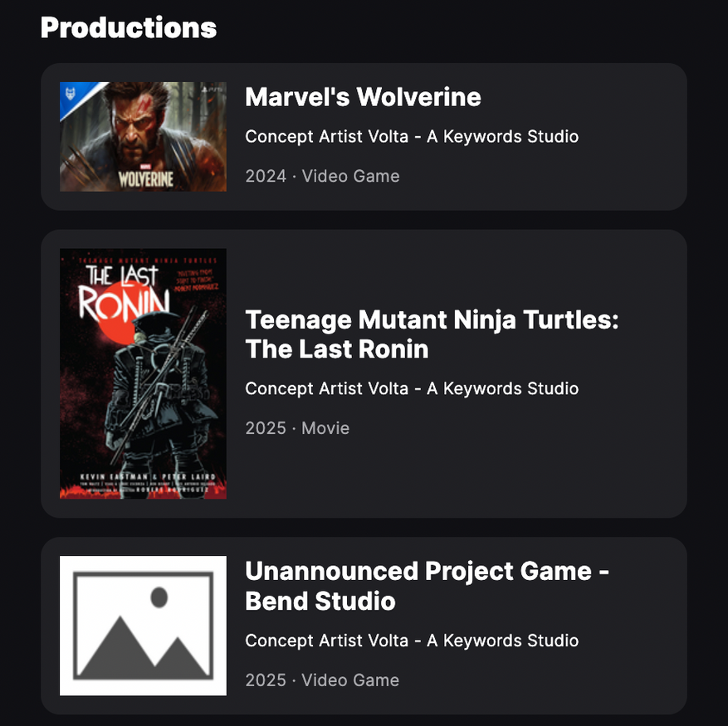
Task: Click the Video Game label beside 2024
Action: click(x=350, y=176)
